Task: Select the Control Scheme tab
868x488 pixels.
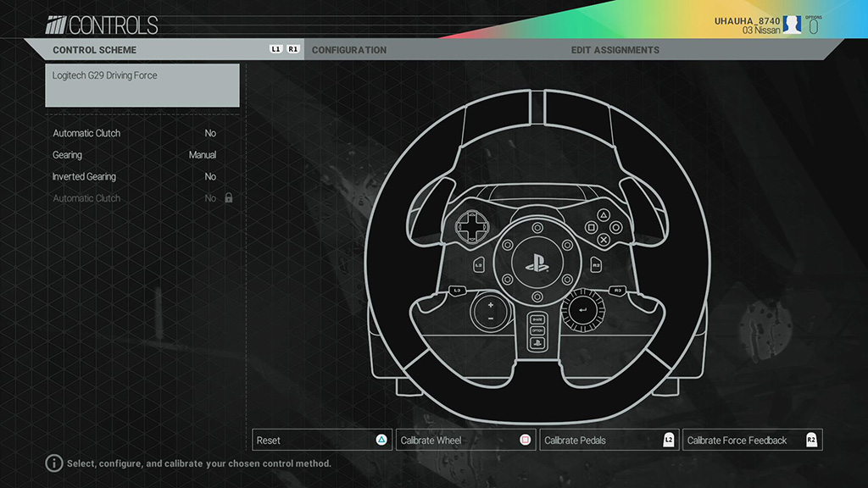Action: pyautogui.click(x=95, y=50)
